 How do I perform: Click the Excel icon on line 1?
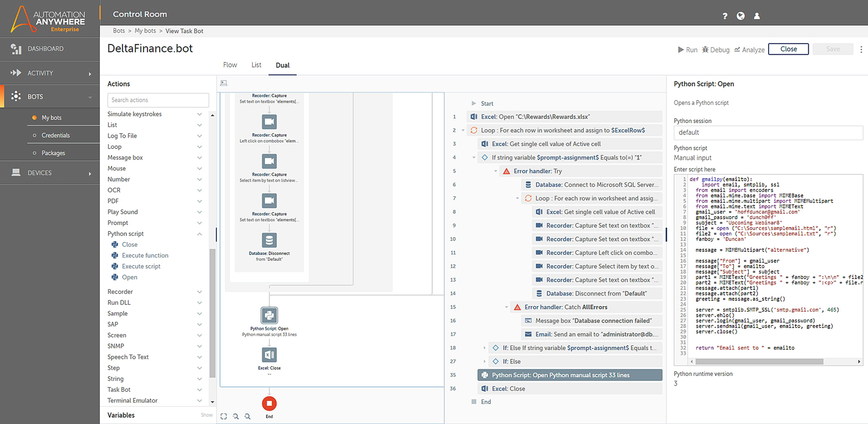pos(473,116)
